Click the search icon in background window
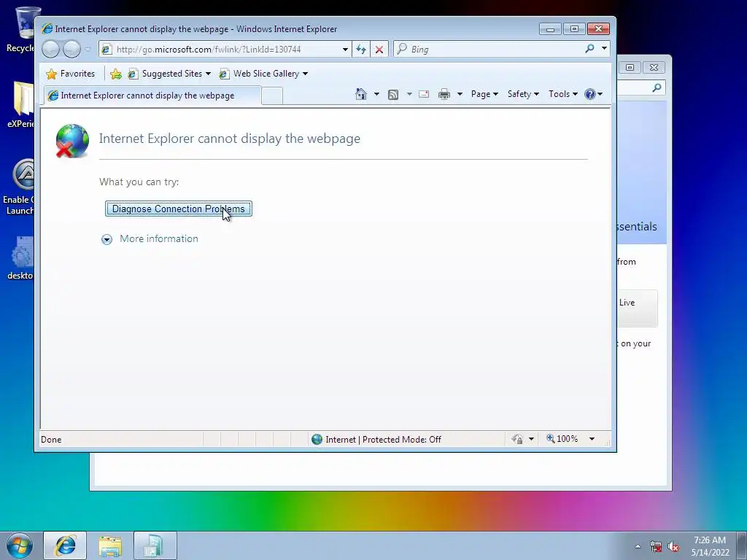Image resolution: width=747 pixels, height=560 pixels. coord(657,87)
